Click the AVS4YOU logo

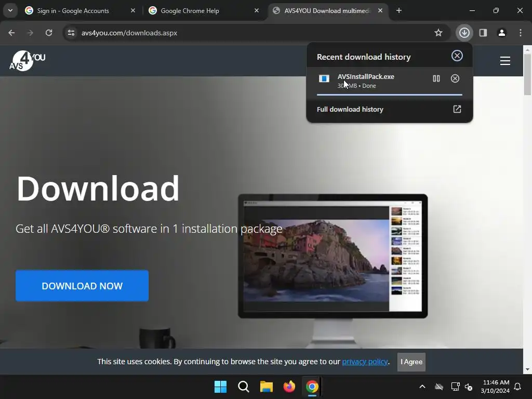click(x=27, y=61)
